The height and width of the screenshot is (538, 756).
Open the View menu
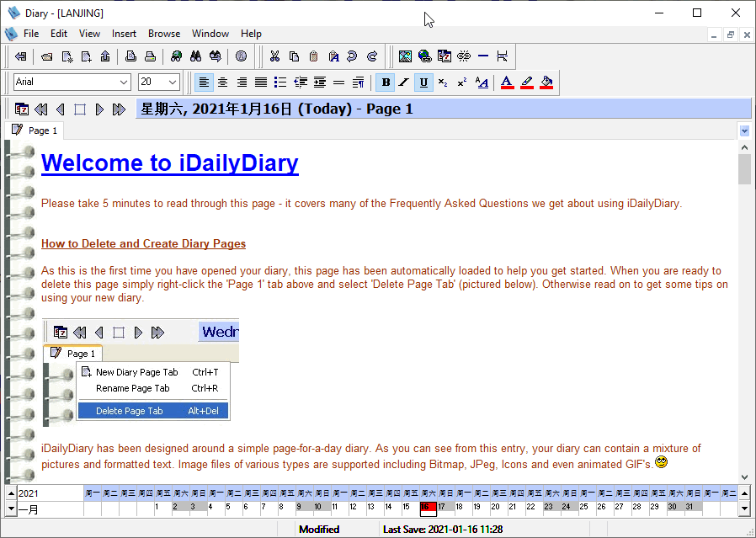[89, 34]
